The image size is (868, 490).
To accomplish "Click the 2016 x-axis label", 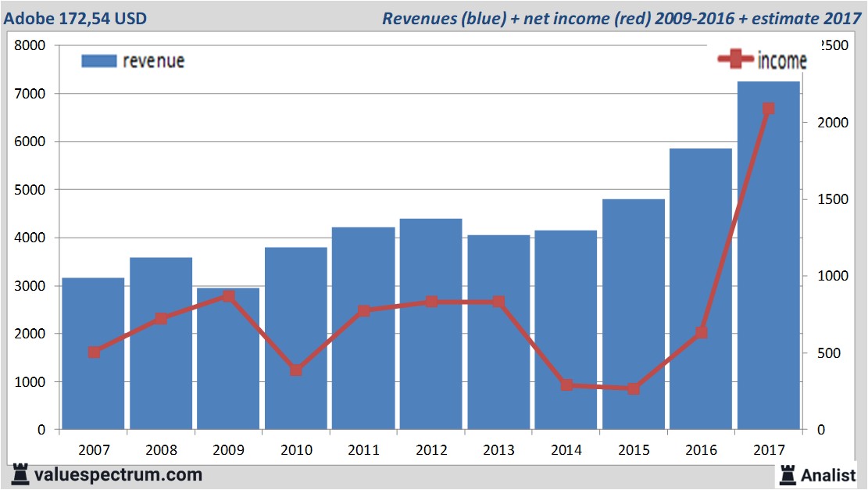I will 702,449.
